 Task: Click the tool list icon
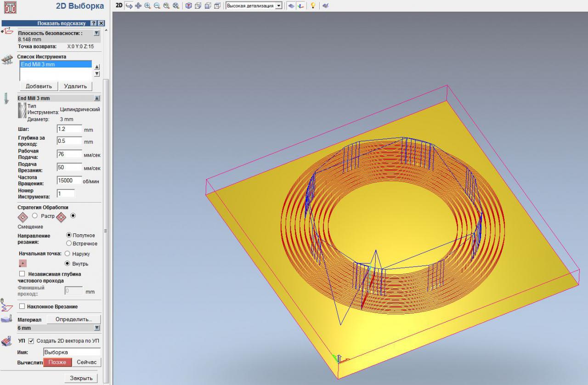7,60
